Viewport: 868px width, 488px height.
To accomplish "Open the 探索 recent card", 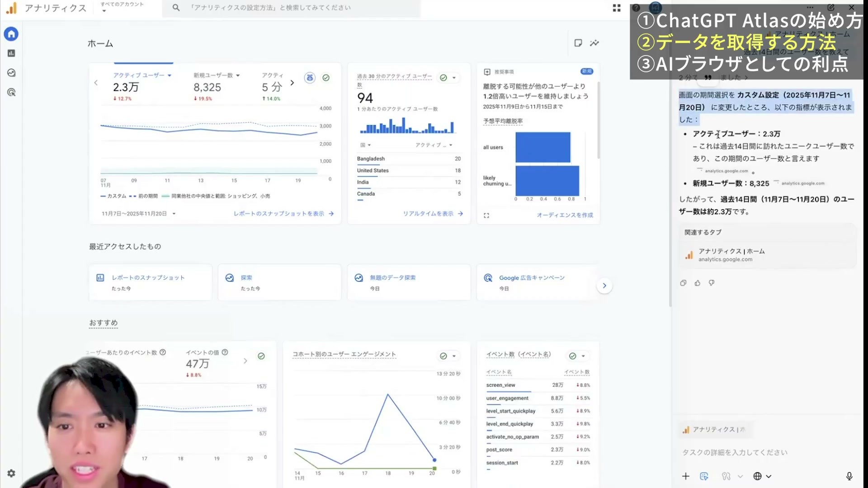I will (279, 283).
